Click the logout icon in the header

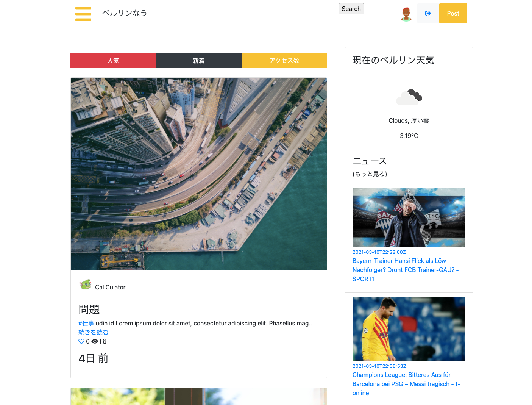[427, 13]
